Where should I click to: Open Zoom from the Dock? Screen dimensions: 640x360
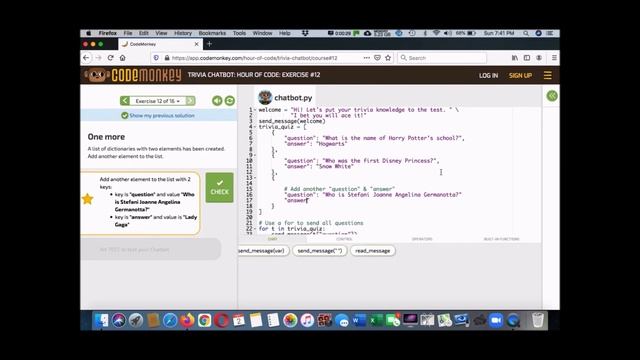coord(496,320)
